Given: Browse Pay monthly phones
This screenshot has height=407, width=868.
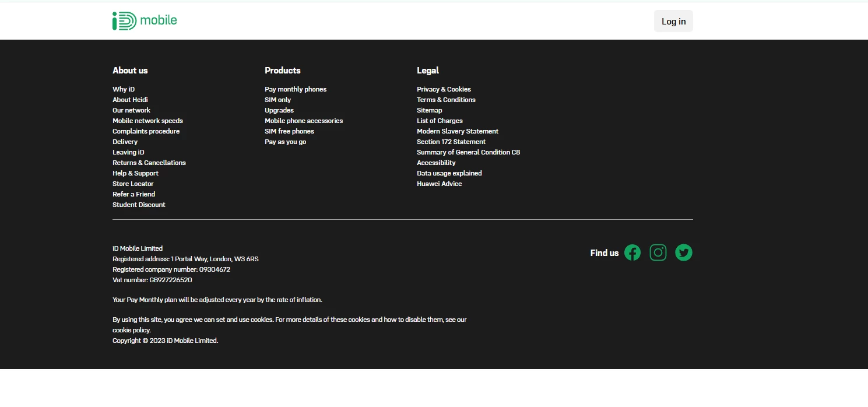Looking at the screenshot, I should click(x=296, y=89).
